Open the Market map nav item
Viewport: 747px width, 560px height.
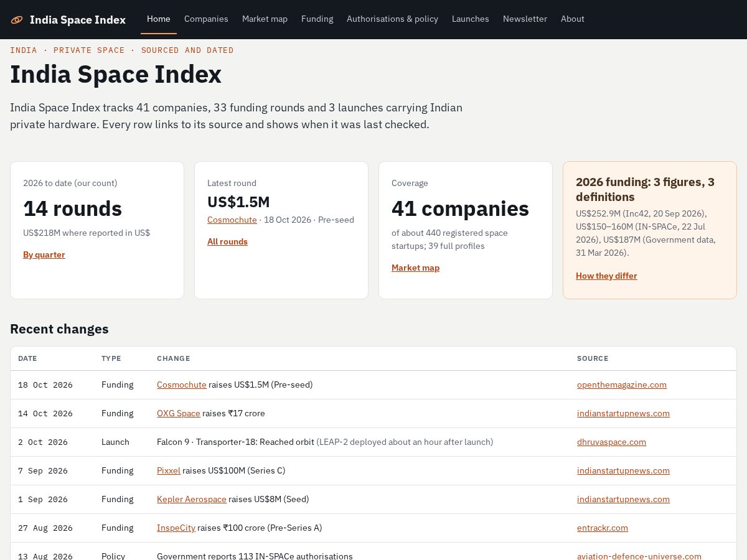(265, 19)
